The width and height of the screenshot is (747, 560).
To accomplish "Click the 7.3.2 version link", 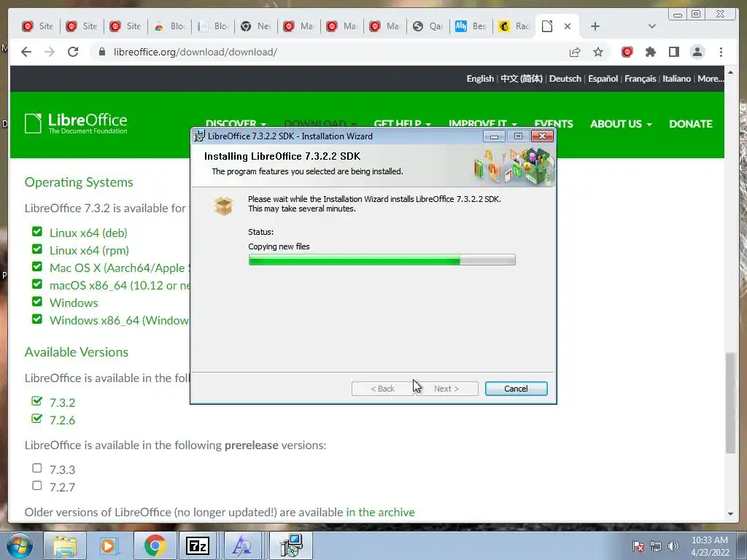I will point(63,402).
